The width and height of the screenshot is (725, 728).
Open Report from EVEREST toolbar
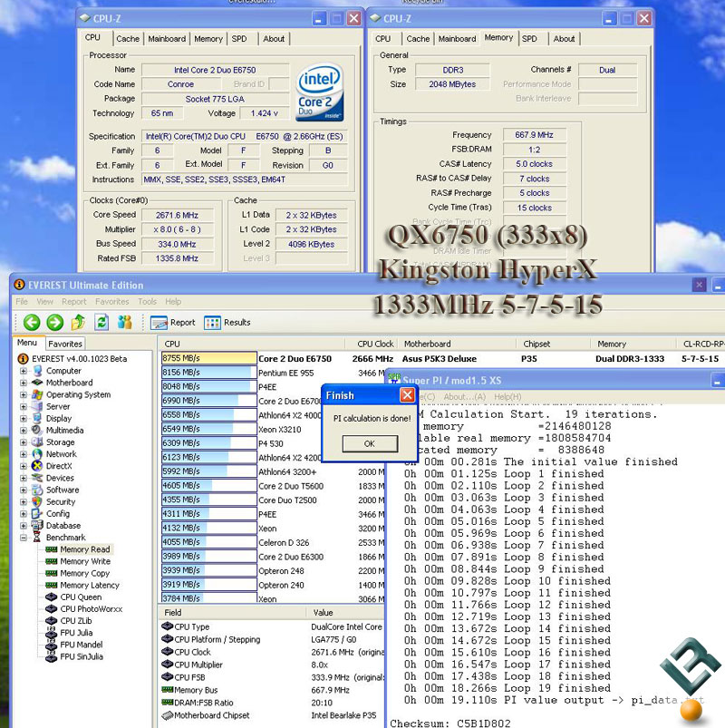[x=173, y=322]
